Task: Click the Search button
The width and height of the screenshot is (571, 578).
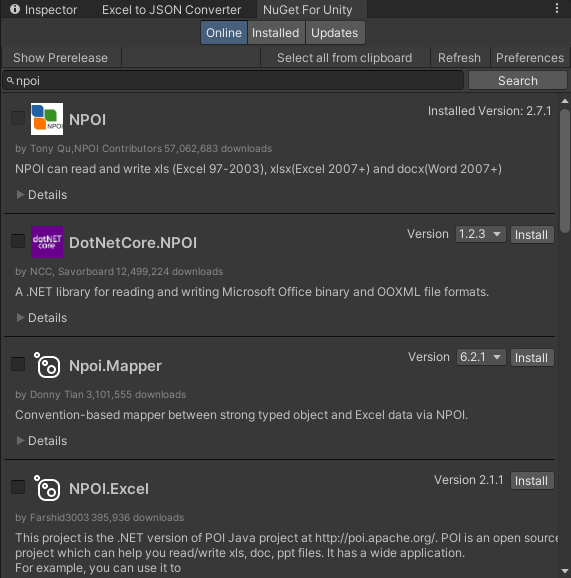Action: coord(518,80)
